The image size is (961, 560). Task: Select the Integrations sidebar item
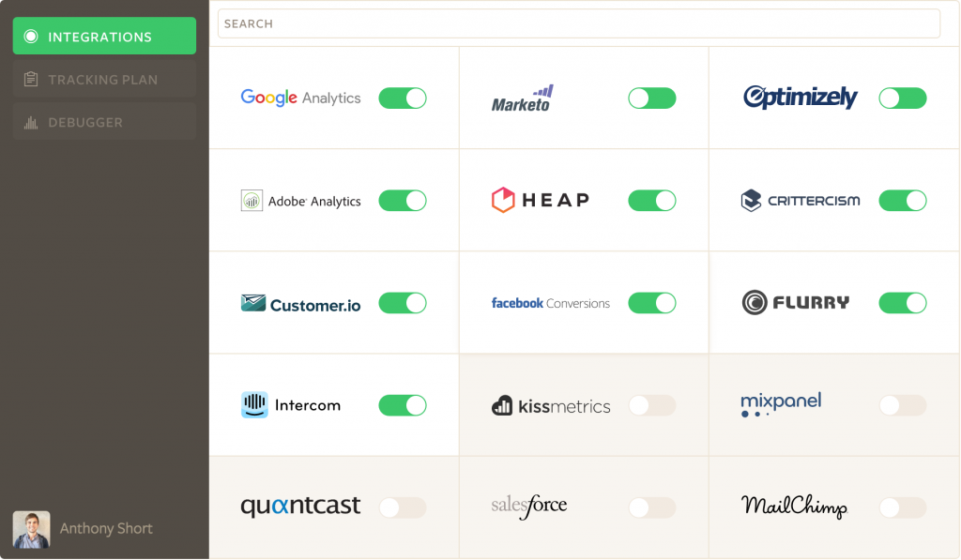tap(103, 37)
